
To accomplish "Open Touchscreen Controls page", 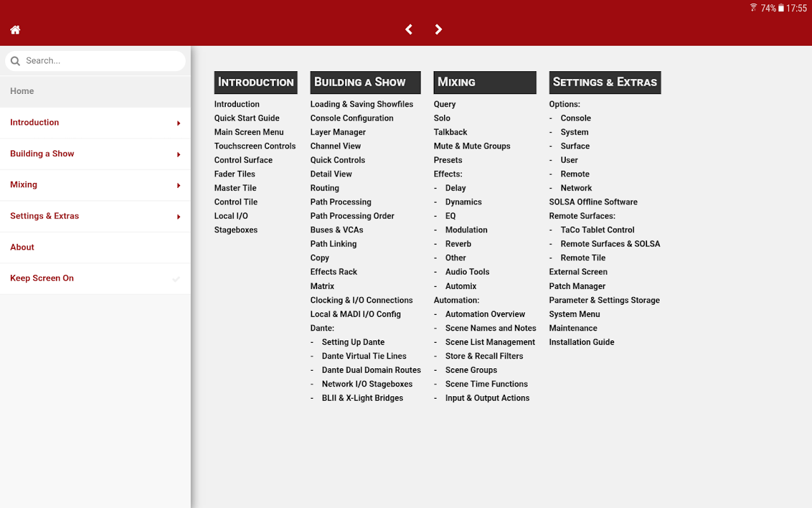I will click(255, 146).
